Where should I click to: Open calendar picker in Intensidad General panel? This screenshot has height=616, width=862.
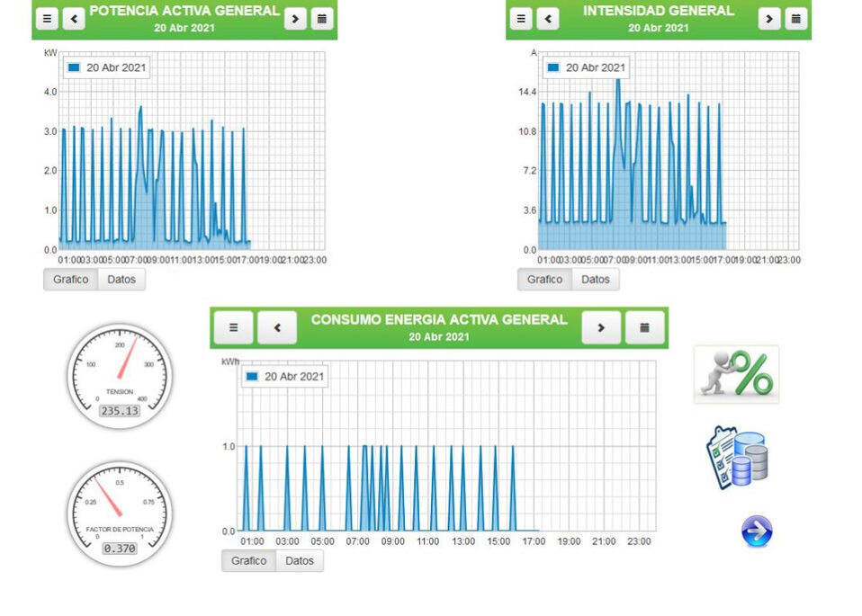point(795,19)
